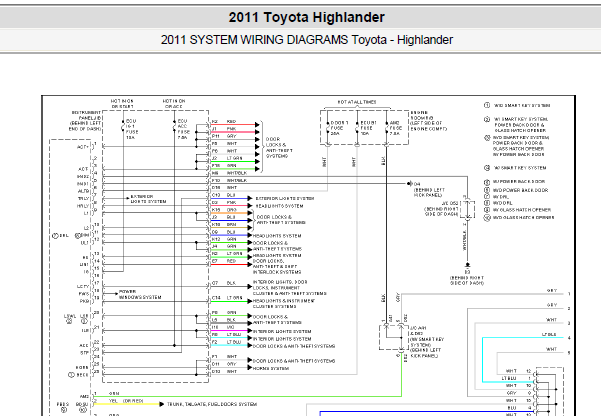Select legend note 1 "W/O SMART KEY SYSTEM"
Image resolution: width=601 pixels, height=416 pixels.
point(517,105)
